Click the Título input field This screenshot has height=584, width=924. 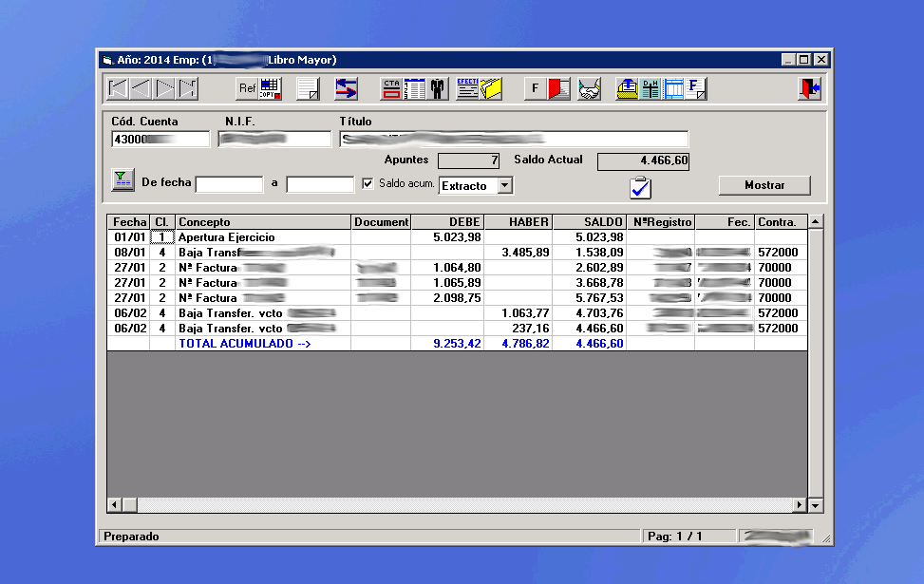click(x=514, y=139)
